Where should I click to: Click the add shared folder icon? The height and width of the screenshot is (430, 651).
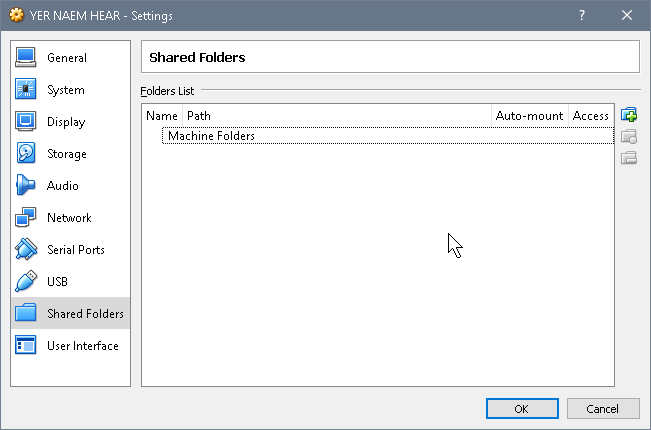629,115
